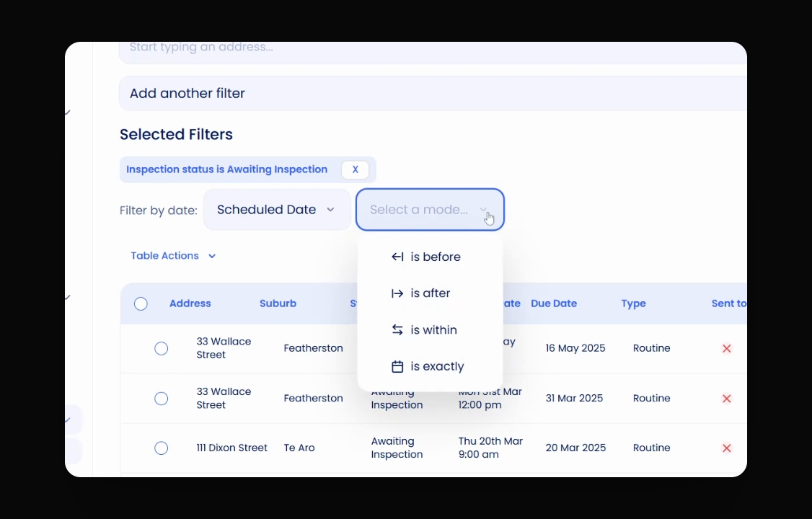812x519 pixels.
Task: Click Featherston in the 31 Mar 2025 row
Action: click(x=313, y=398)
